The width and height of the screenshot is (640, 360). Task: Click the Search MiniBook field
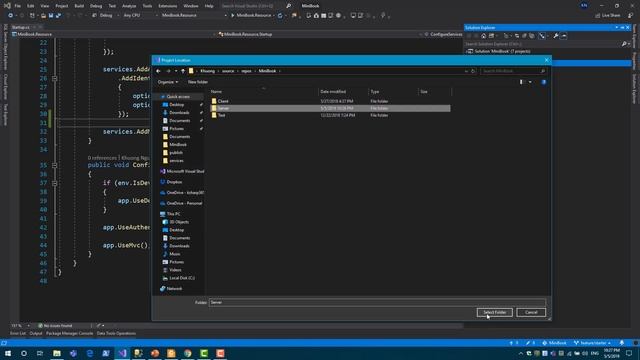[x=513, y=71]
